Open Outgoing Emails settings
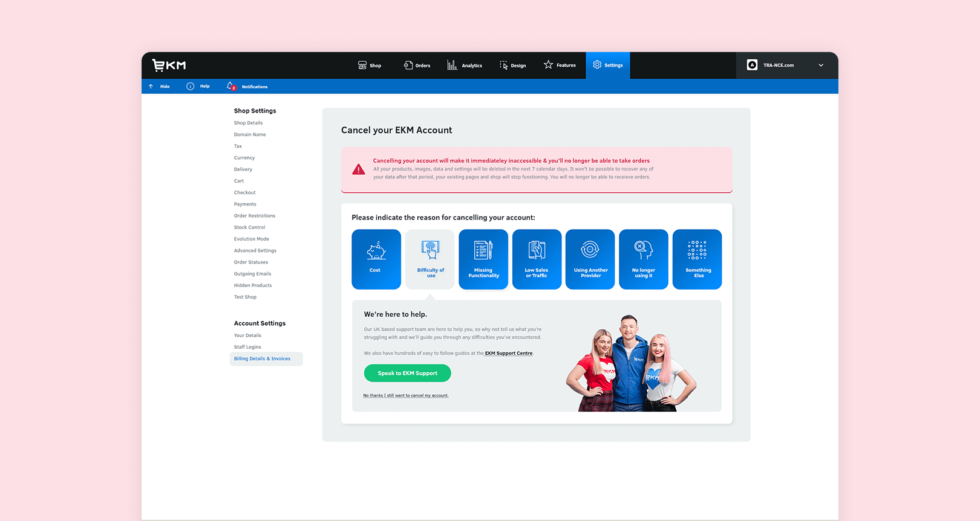Viewport: 980px width, 521px height. 253,274
